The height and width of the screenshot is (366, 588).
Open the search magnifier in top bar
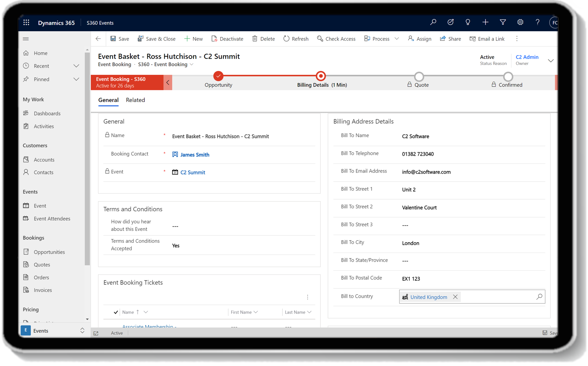pyautogui.click(x=433, y=22)
